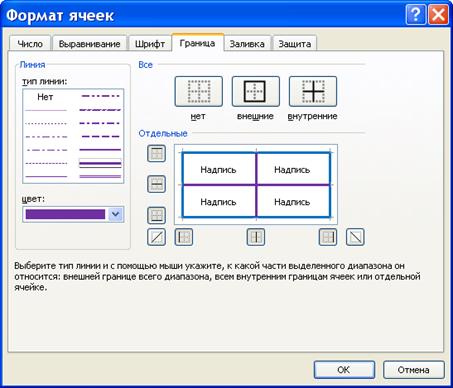Confirm with the OK button
The image size is (453, 388).
point(344,370)
